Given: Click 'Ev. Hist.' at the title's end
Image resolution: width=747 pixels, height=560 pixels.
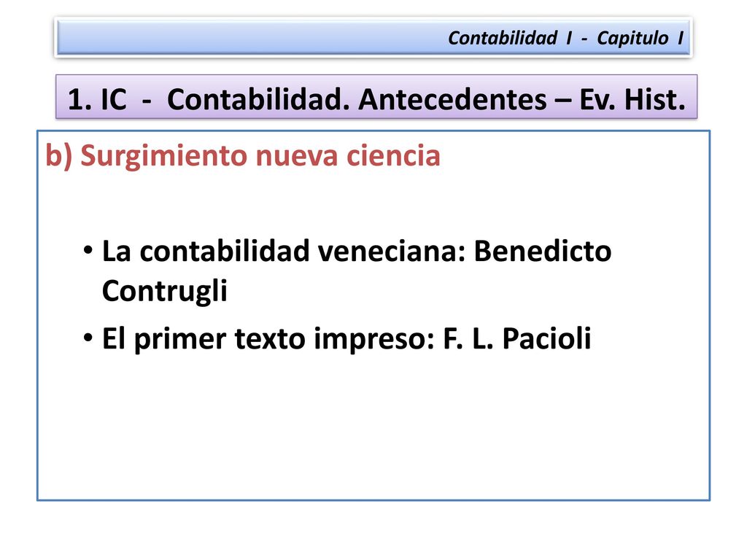Looking at the screenshot, I should (632, 99).
